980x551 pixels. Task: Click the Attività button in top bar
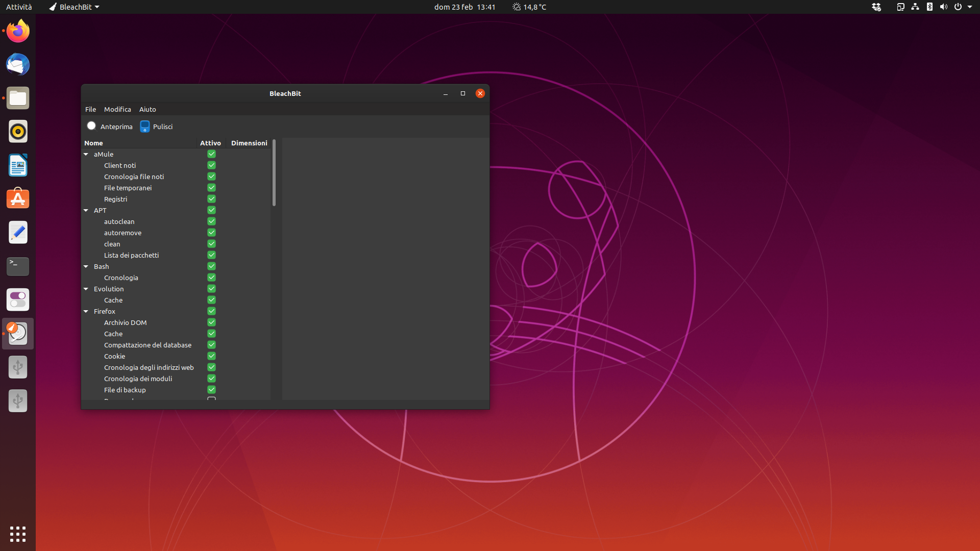[19, 7]
